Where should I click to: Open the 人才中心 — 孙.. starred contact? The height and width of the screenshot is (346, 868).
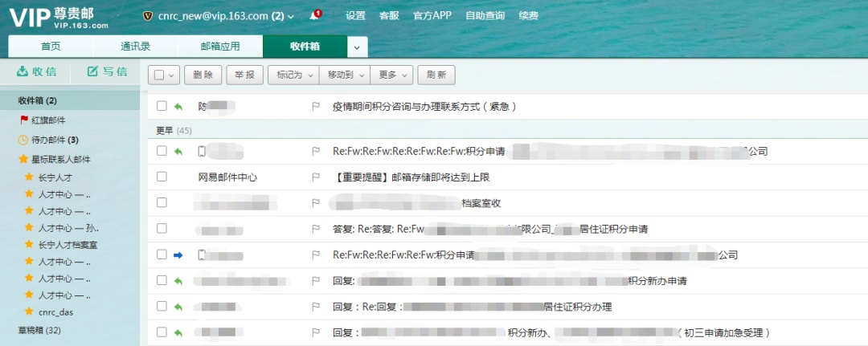[x=68, y=228]
